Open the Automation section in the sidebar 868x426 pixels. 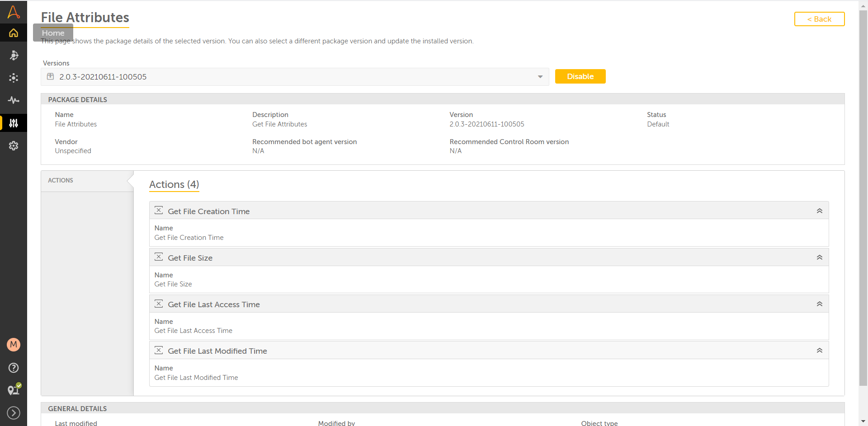point(14,55)
